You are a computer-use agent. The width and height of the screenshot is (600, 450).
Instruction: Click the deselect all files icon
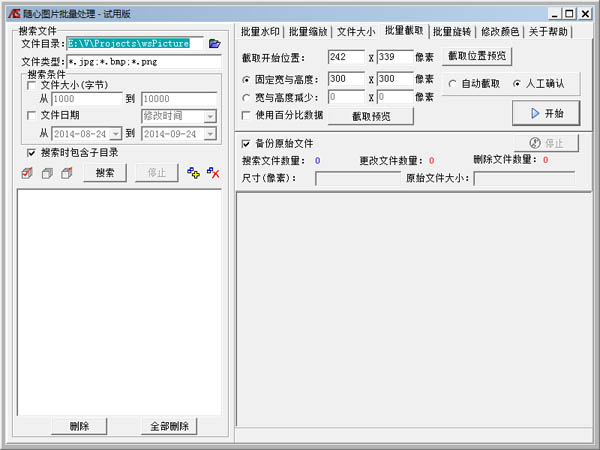pos(47,174)
